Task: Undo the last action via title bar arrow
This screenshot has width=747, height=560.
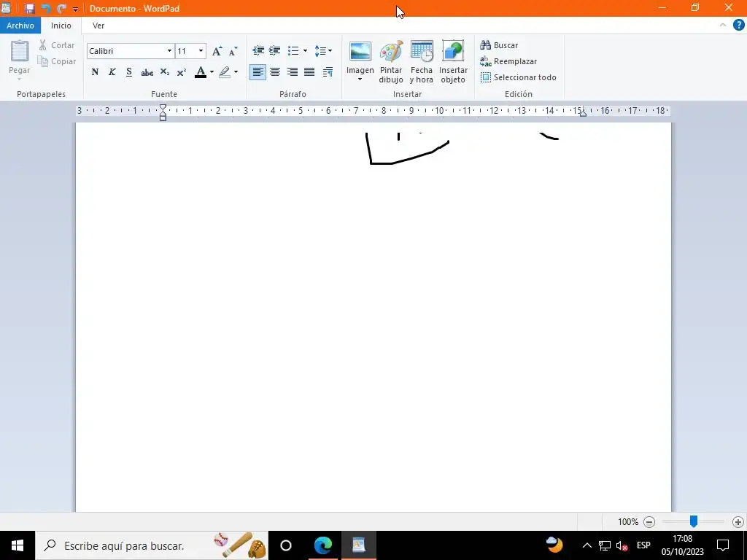Action: coord(46,9)
